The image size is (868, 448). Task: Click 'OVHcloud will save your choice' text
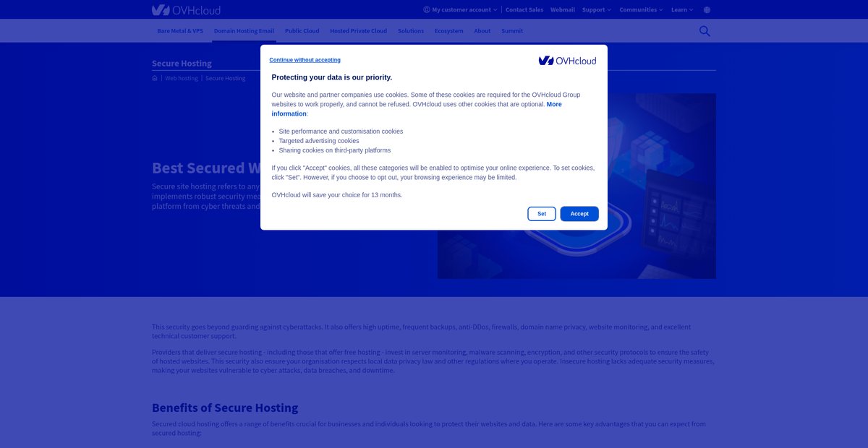pos(337,195)
